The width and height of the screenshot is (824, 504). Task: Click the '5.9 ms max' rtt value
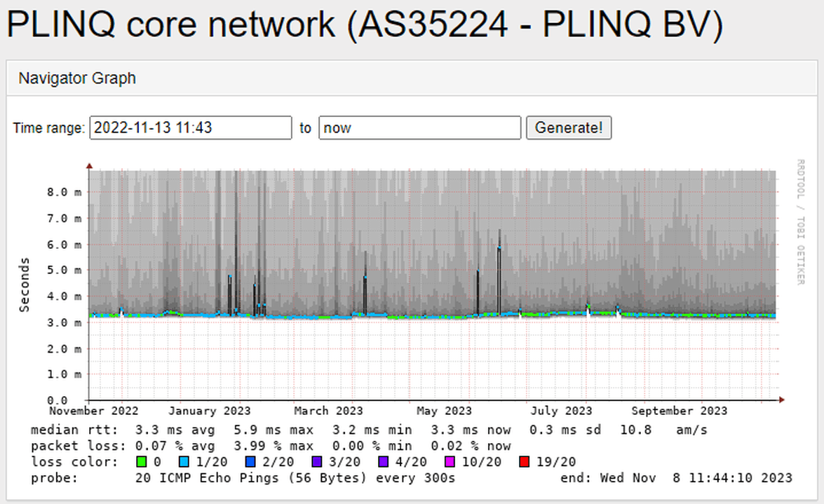pos(273,430)
